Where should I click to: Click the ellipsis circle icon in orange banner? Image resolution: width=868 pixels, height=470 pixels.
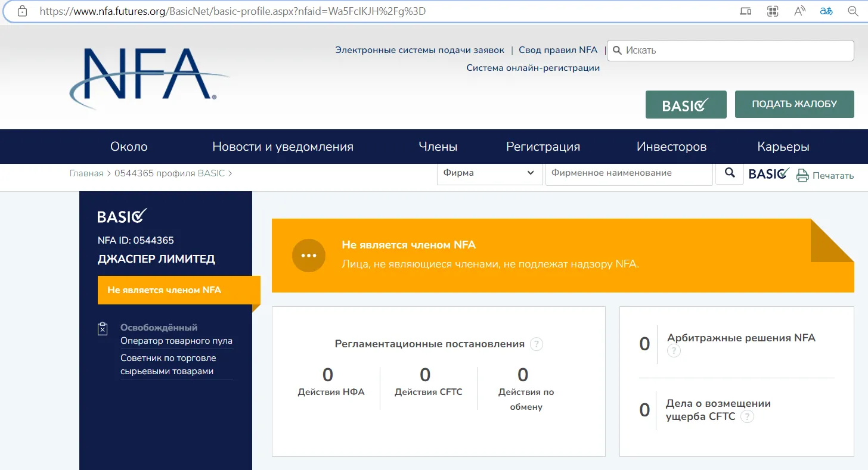point(309,256)
